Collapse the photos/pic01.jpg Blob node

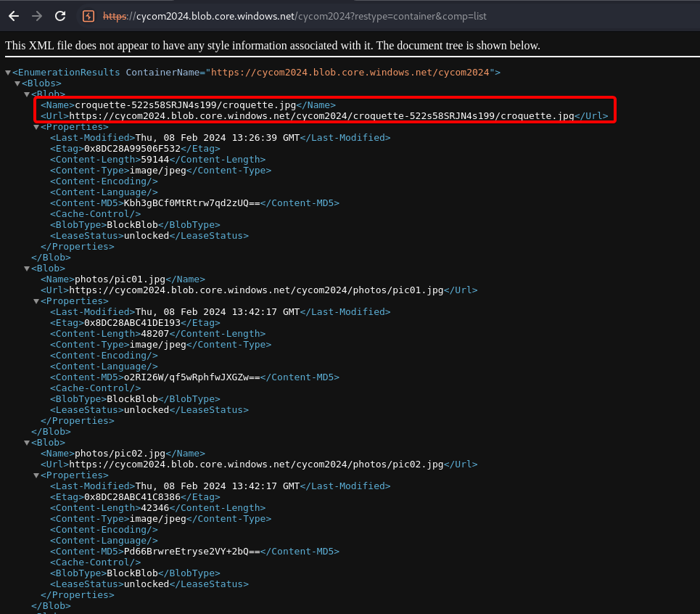(x=27, y=269)
